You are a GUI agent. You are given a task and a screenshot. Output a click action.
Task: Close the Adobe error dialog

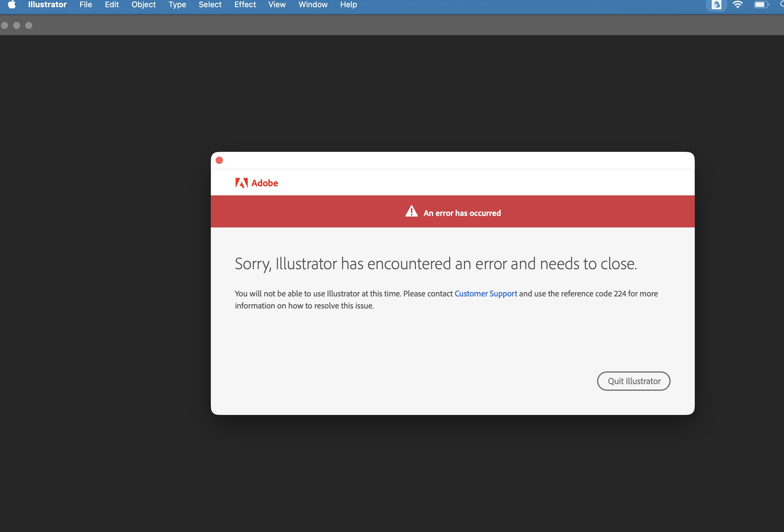(219, 160)
